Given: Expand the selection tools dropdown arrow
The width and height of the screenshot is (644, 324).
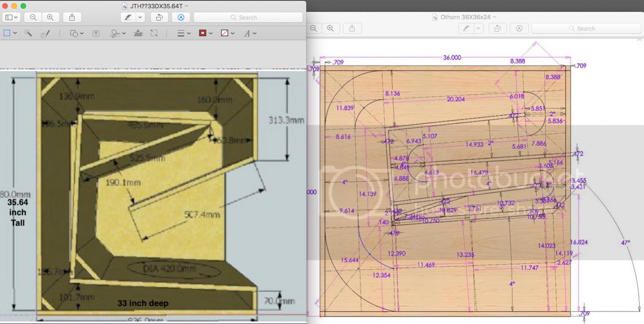Looking at the screenshot, I should tap(15, 33).
